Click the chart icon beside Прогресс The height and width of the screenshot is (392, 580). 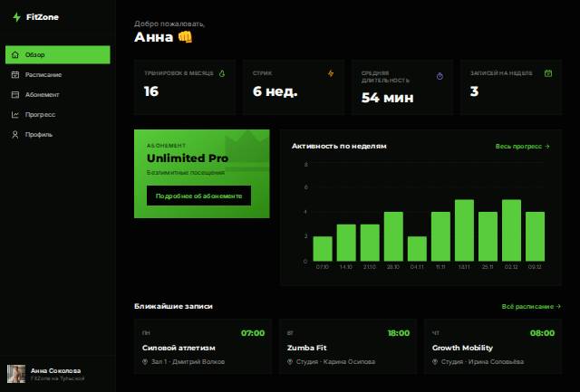point(15,115)
